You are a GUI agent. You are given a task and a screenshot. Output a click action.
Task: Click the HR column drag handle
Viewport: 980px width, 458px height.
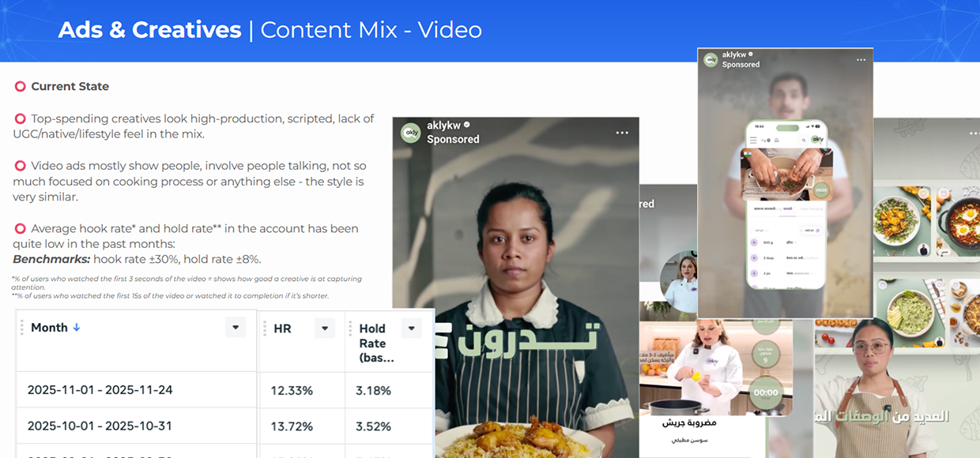[265, 328]
